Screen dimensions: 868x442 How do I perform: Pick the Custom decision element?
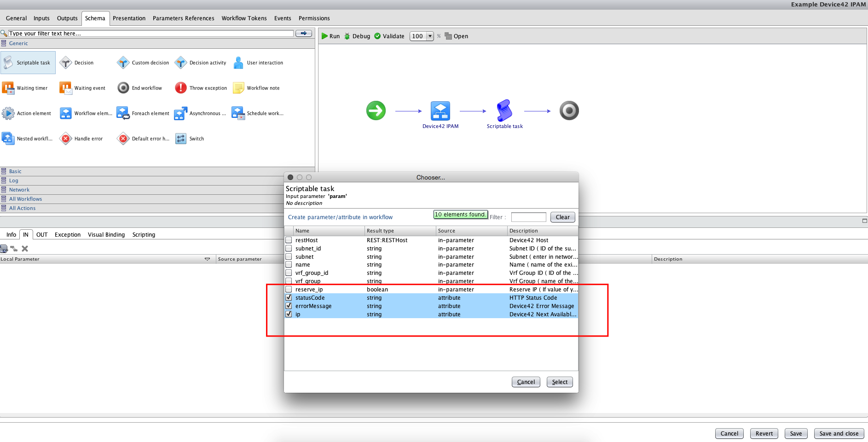[143, 62]
